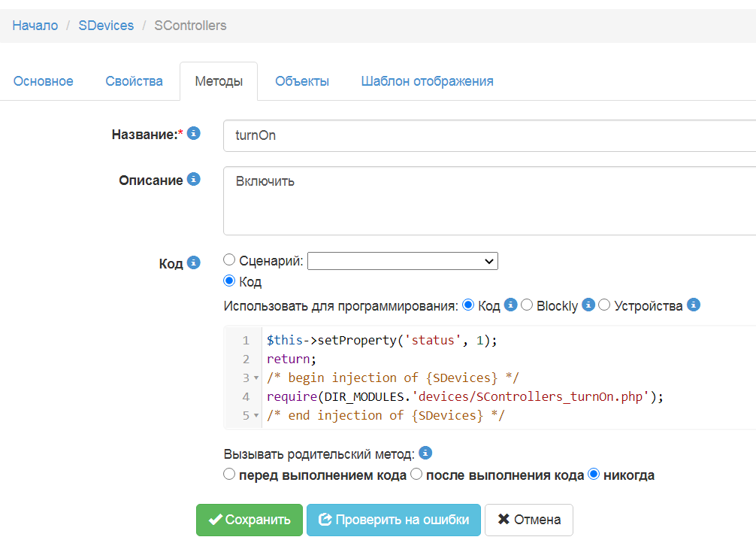
Task: Collapse code fold arrow on line 3
Action: 256,378
